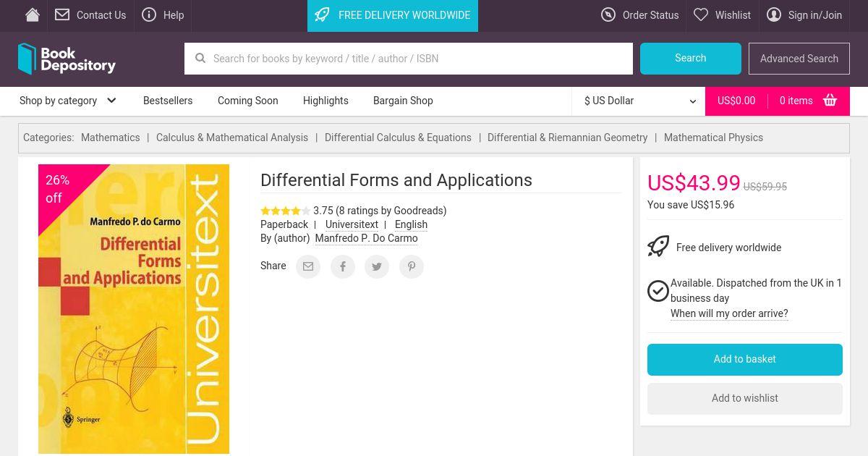Open Calculus & Mathematical Analysis category
868x456 pixels.
(x=232, y=138)
